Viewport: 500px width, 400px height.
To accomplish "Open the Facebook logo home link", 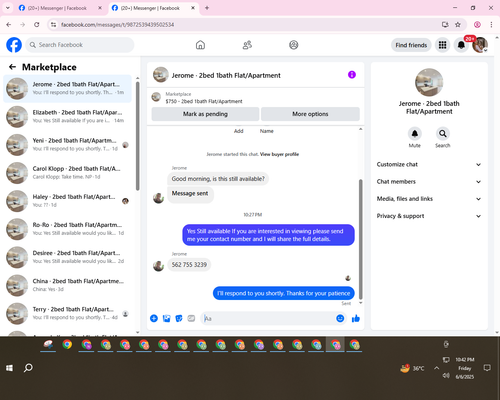I will click(x=14, y=45).
